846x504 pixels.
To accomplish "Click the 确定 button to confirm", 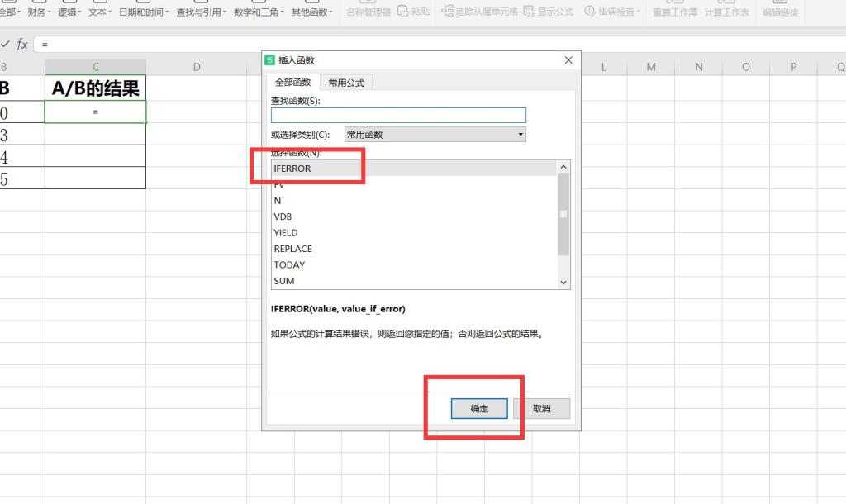I will [478, 408].
